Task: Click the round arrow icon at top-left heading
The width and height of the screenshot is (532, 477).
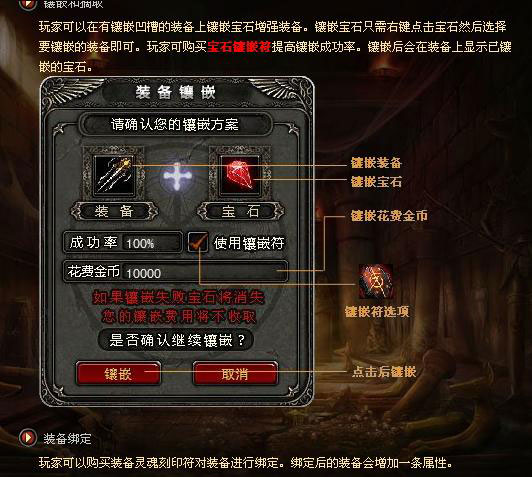Action: click(28, 4)
